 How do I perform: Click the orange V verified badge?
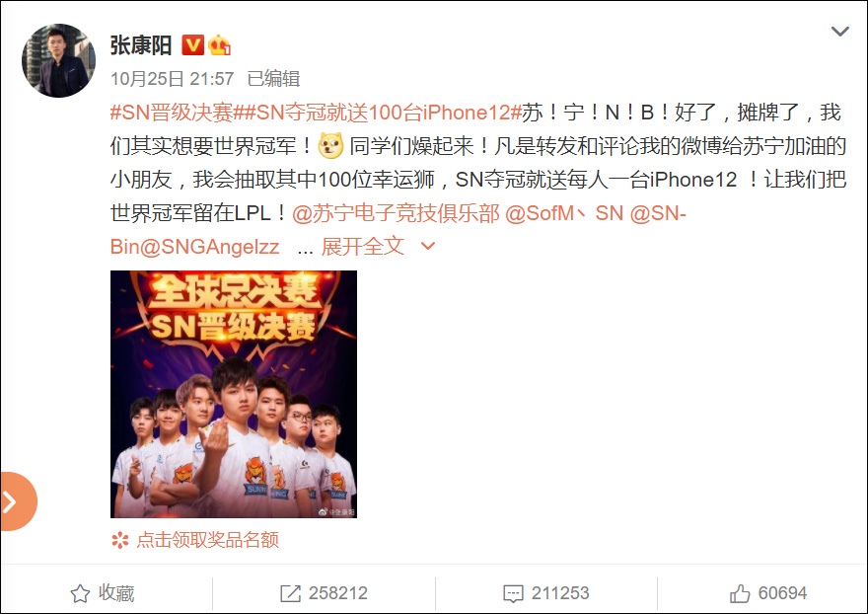192,44
